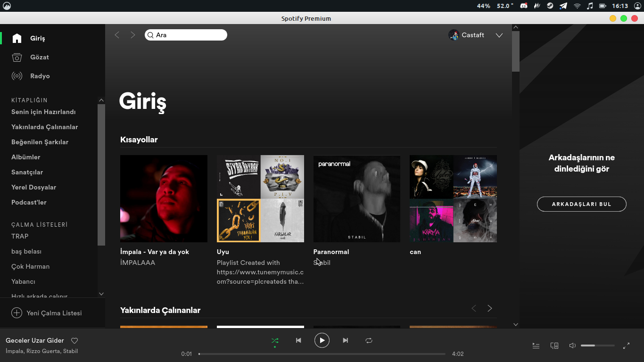Open the TRAP playlist
Viewport: 644px width, 362px height.
point(20,236)
